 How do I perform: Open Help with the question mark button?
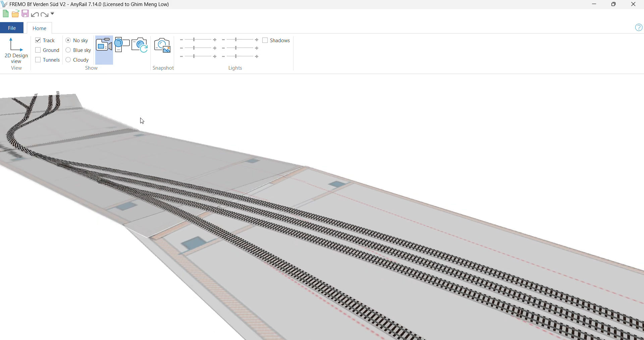639,27
